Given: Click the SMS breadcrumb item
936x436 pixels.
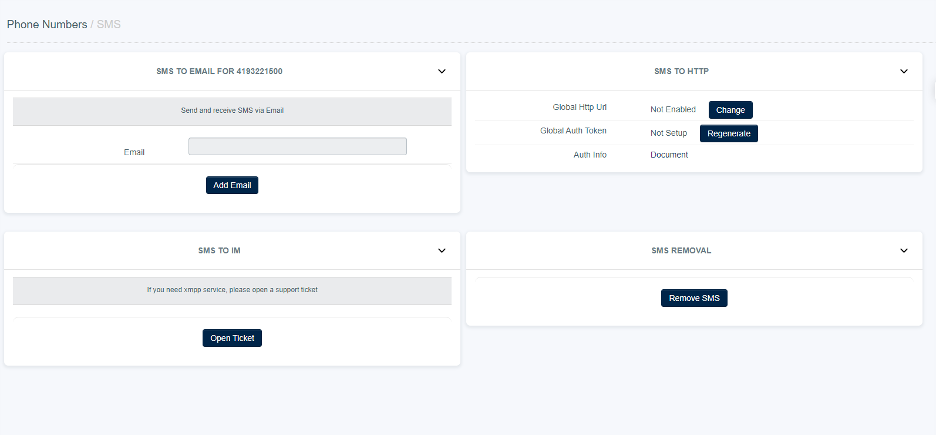Looking at the screenshot, I should (x=108, y=23).
